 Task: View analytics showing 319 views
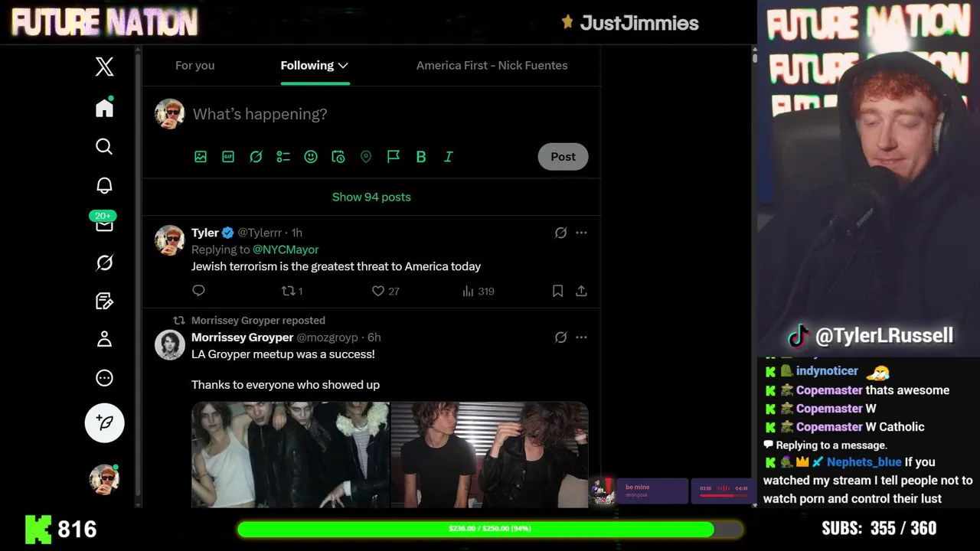point(479,291)
